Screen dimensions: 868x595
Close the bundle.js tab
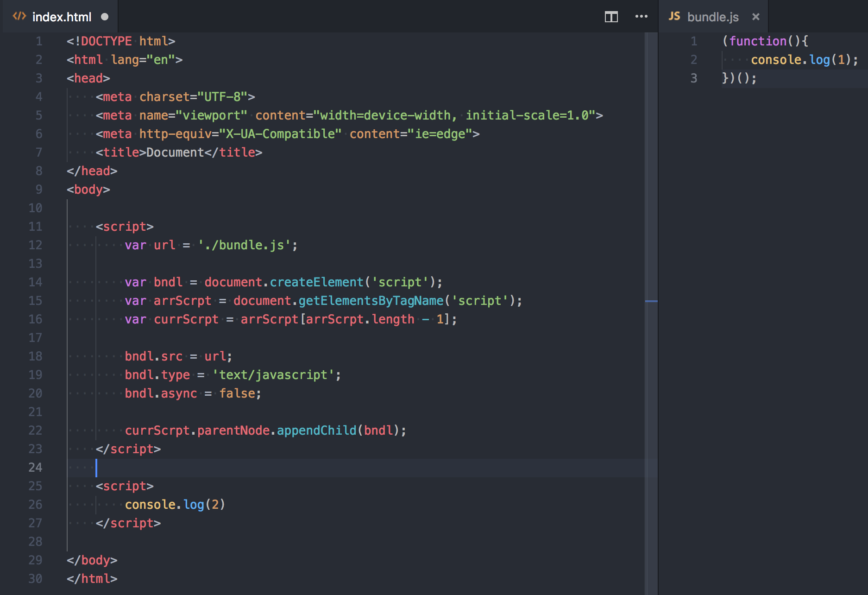(x=756, y=17)
